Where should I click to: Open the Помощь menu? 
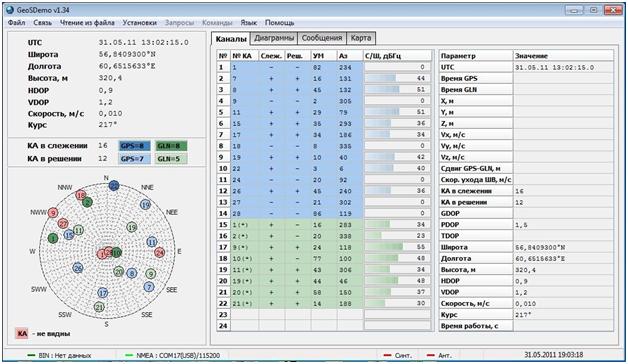tap(280, 23)
